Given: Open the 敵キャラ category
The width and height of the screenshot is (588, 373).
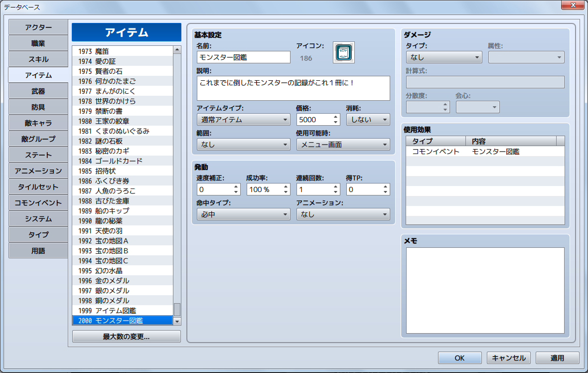Looking at the screenshot, I should pos(38,123).
